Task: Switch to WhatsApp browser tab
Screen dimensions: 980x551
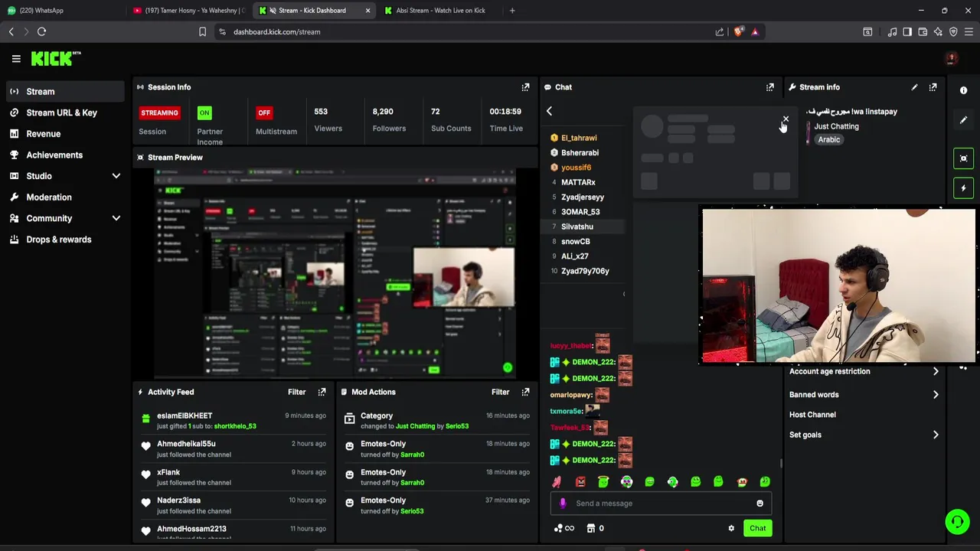Action: 61,11
